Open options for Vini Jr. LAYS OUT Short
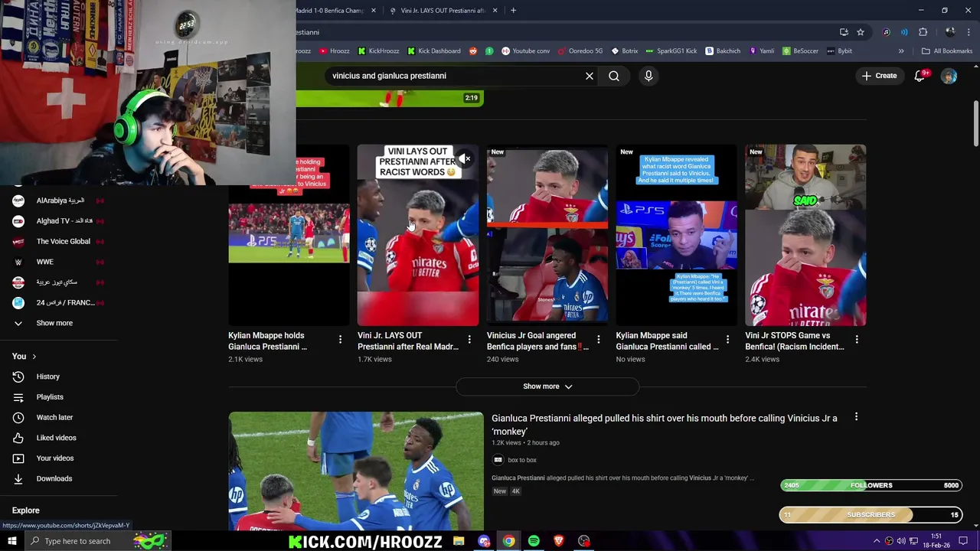Screen dimensions: 980x551 click(469, 339)
